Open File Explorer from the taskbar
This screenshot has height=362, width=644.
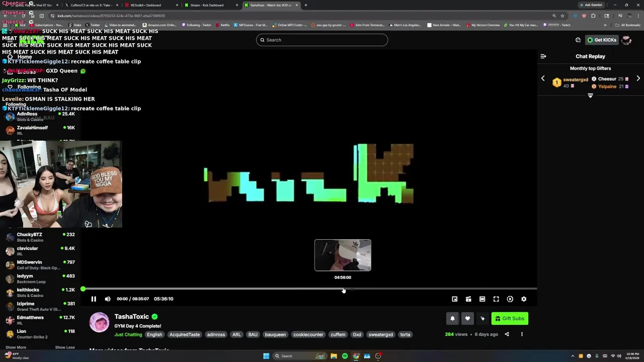334,356
